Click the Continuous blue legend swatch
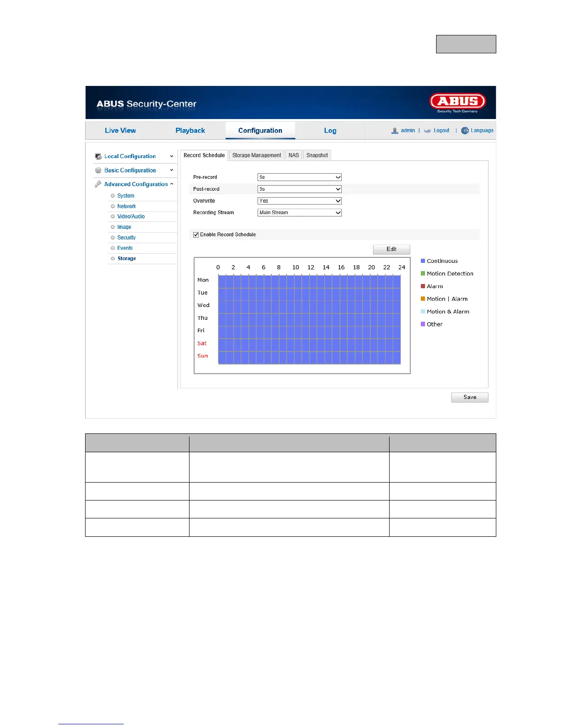 point(423,261)
